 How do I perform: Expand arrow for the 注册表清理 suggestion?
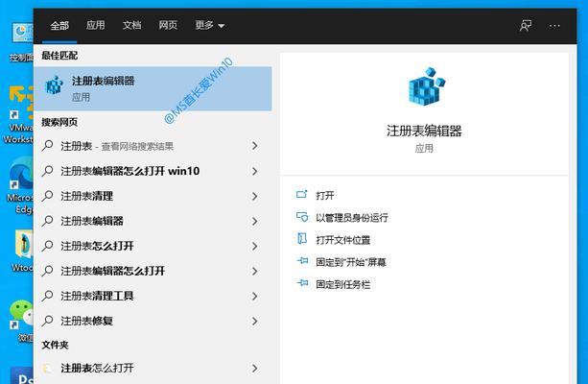click(x=254, y=196)
